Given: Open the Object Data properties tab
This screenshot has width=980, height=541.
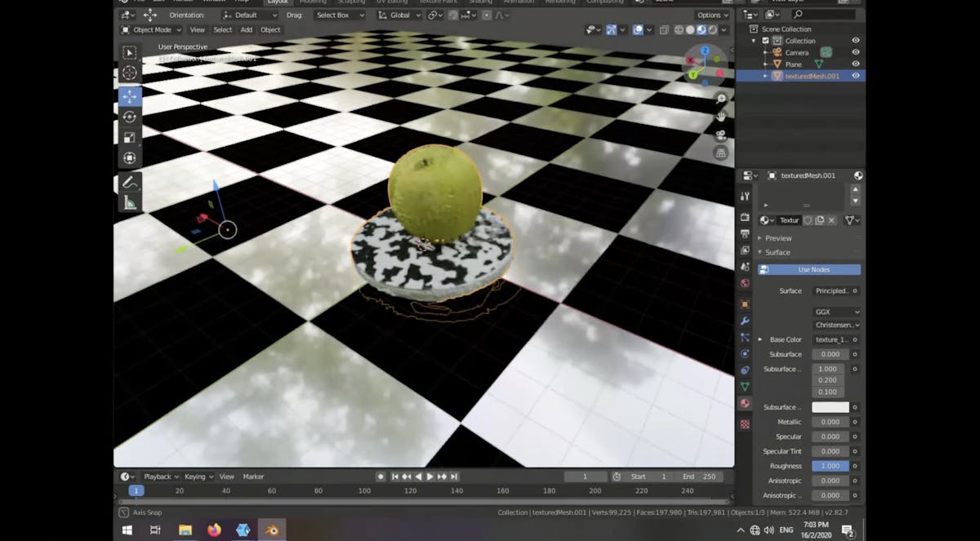Looking at the screenshot, I should (x=745, y=387).
